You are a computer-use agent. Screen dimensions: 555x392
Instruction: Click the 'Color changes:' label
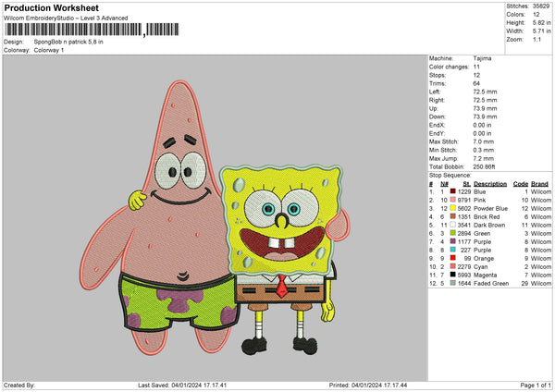pos(449,67)
